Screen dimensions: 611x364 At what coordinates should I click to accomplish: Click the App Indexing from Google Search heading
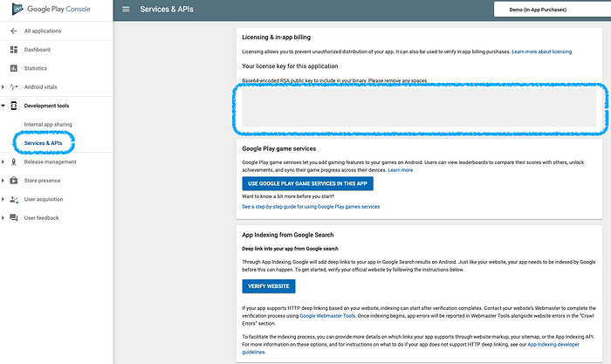click(287, 235)
